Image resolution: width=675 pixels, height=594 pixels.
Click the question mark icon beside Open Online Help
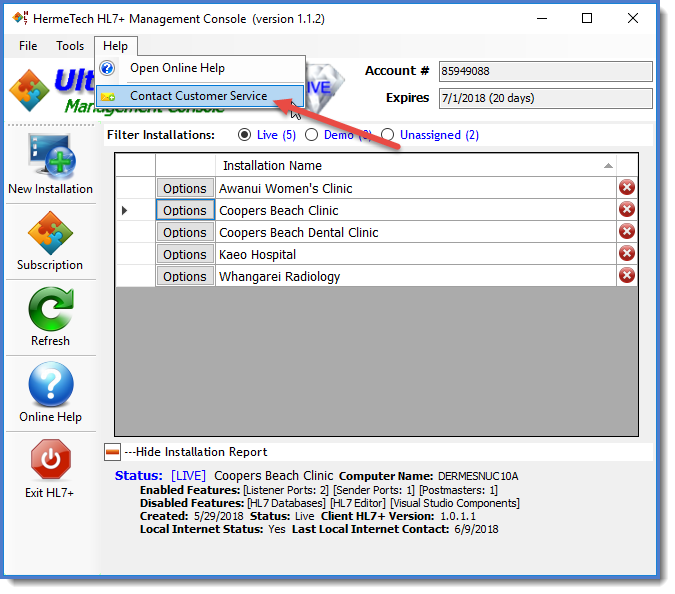coord(107,68)
